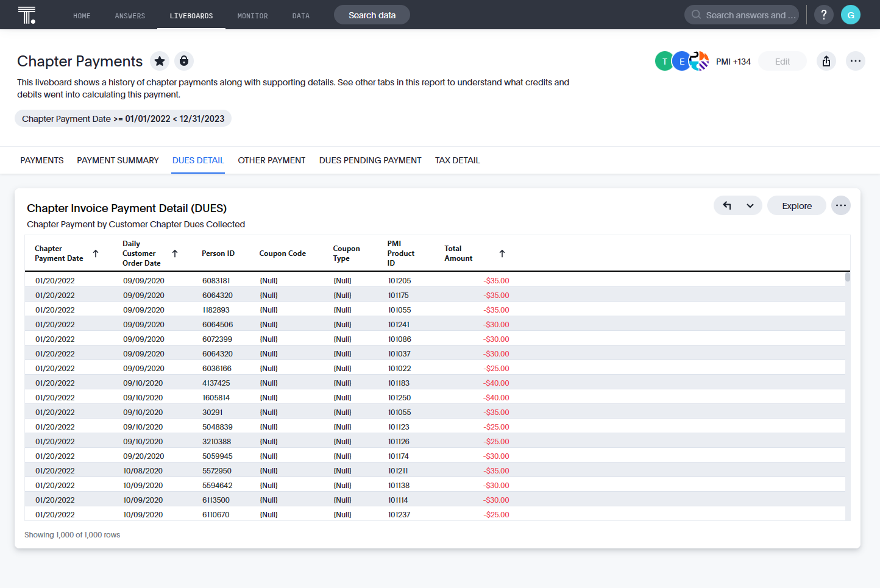880x588 pixels.
Task: Mark Chapter Payments as favorite with star
Action: tap(160, 61)
